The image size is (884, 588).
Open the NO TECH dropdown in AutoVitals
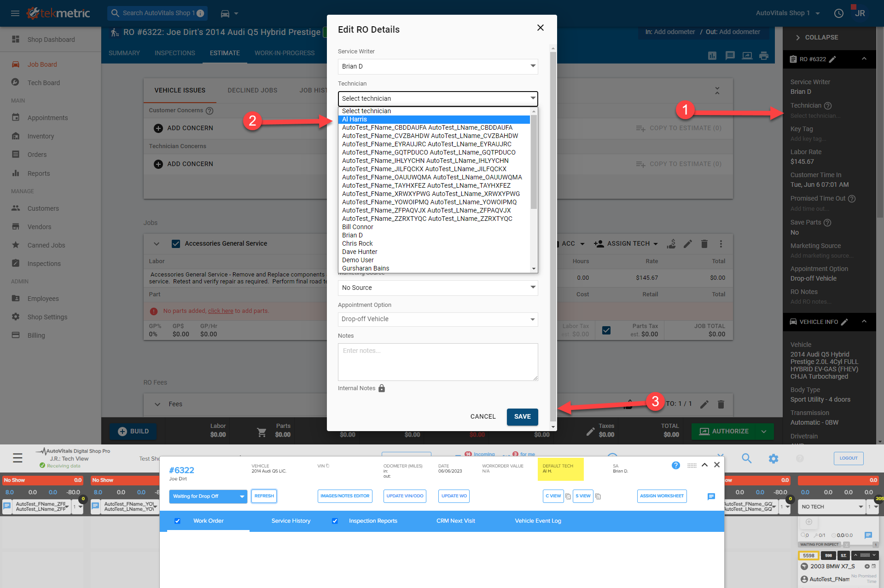[832, 507]
